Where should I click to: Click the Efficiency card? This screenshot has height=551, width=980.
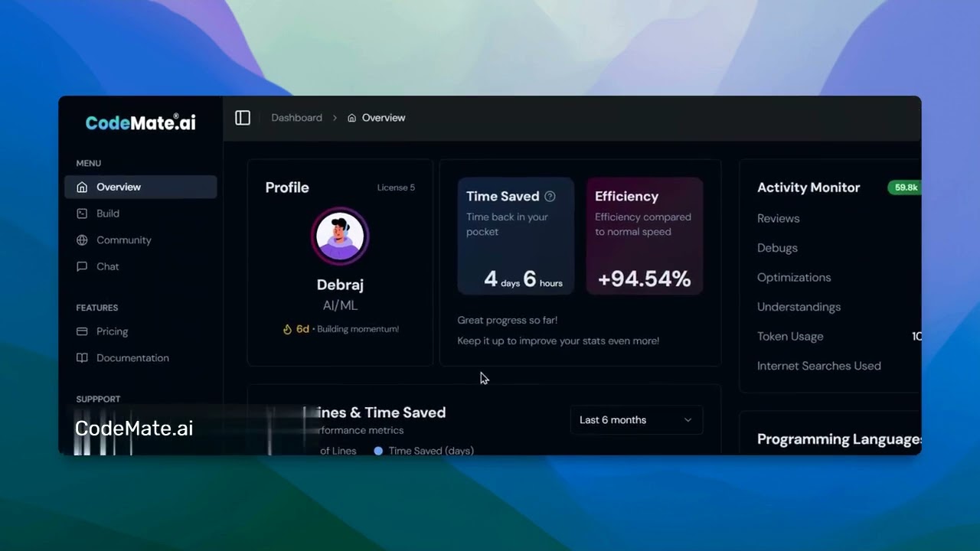point(645,236)
